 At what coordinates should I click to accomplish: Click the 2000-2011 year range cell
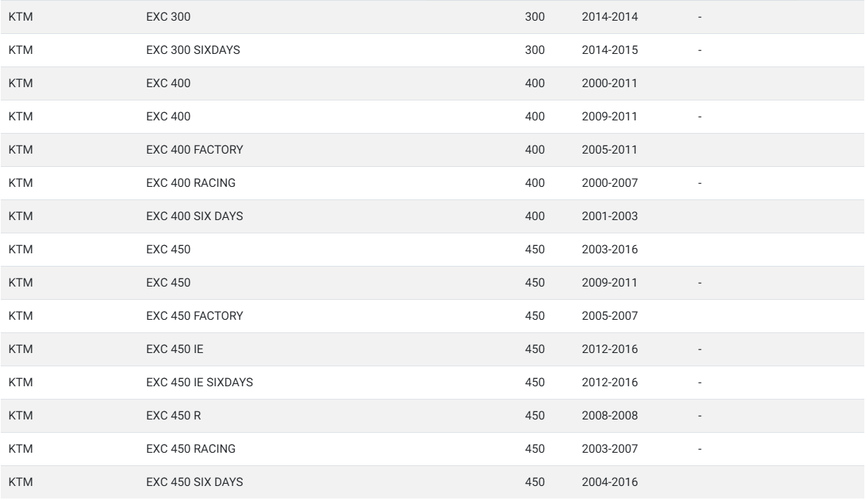click(610, 83)
